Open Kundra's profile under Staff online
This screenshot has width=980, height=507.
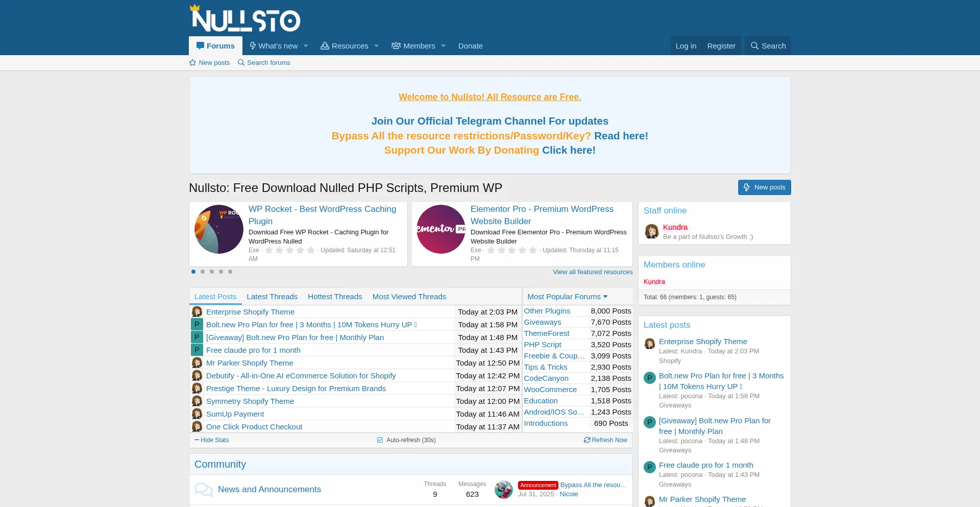click(x=675, y=227)
